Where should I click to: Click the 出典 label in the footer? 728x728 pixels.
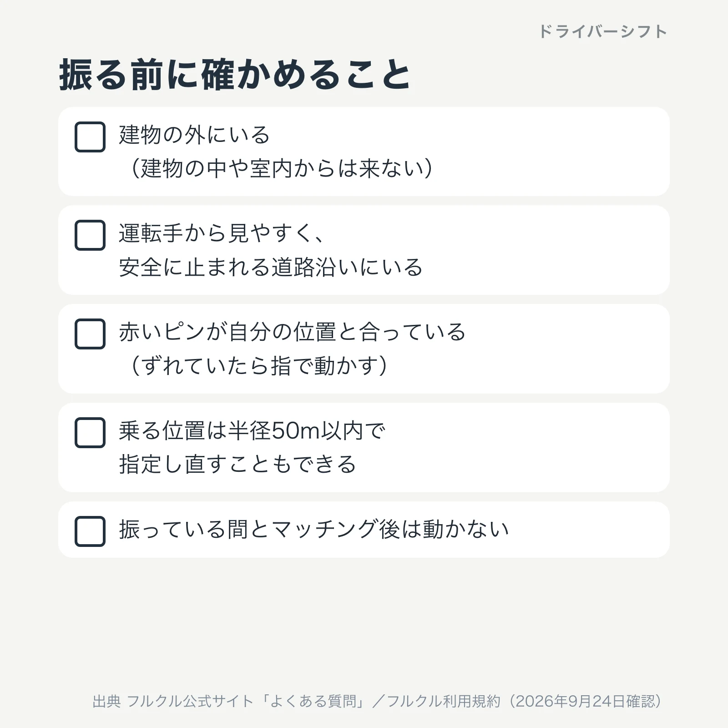coord(106,701)
